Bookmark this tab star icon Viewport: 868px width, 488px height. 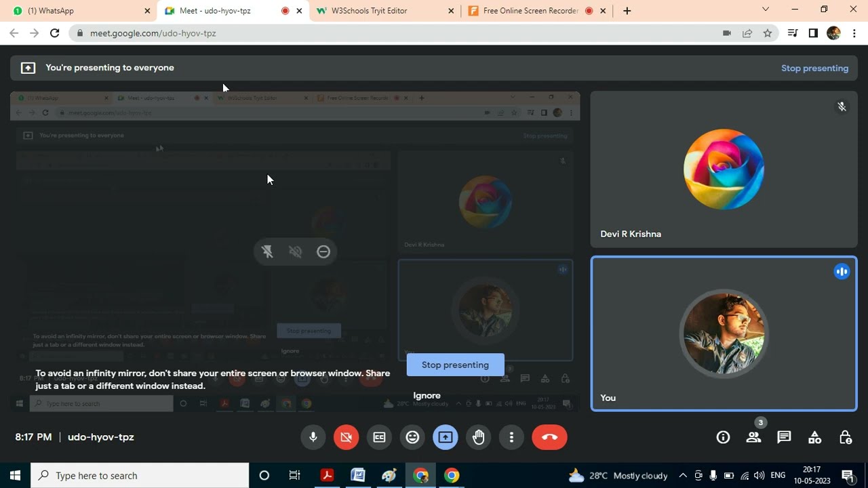pos(768,33)
